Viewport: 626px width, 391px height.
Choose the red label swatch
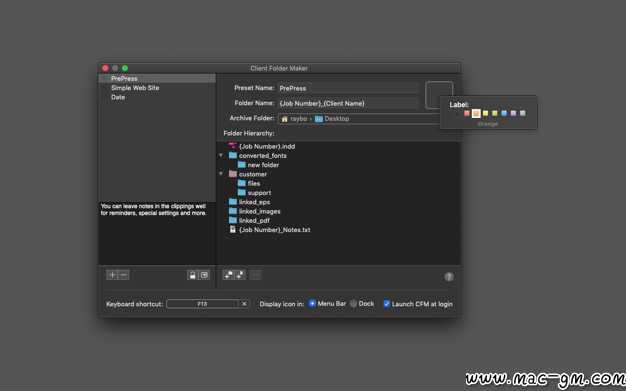point(467,113)
